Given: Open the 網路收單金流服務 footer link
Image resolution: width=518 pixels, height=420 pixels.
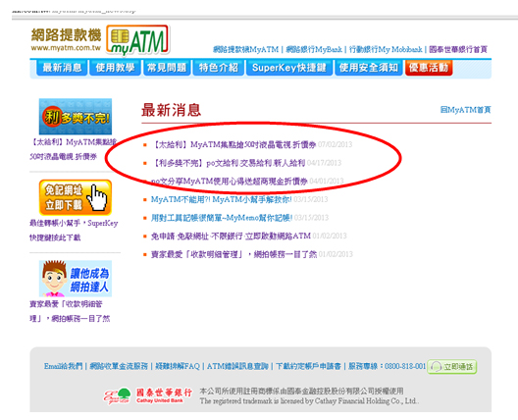Looking at the screenshot, I should [x=119, y=366].
